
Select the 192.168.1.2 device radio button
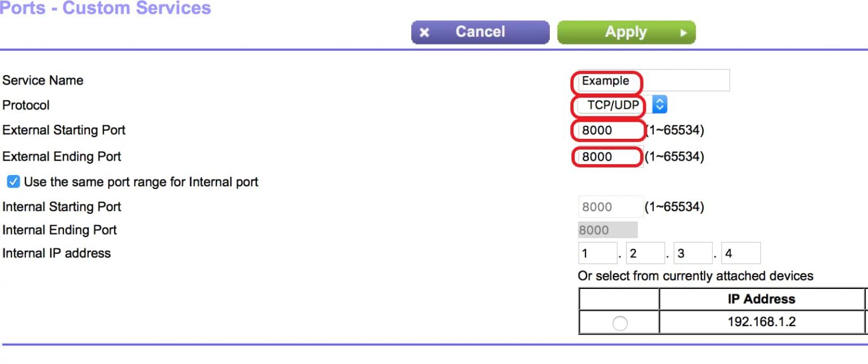pyautogui.click(x=620, y=323)
